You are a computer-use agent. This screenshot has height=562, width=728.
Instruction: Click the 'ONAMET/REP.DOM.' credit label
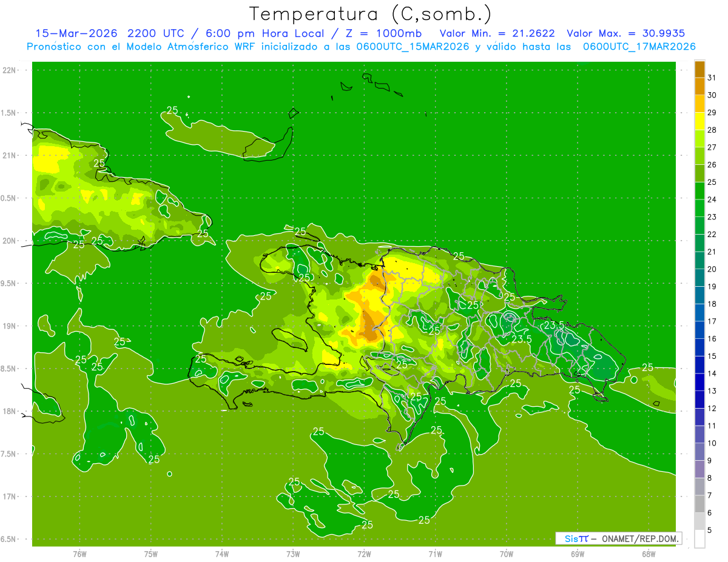point(640,538)
